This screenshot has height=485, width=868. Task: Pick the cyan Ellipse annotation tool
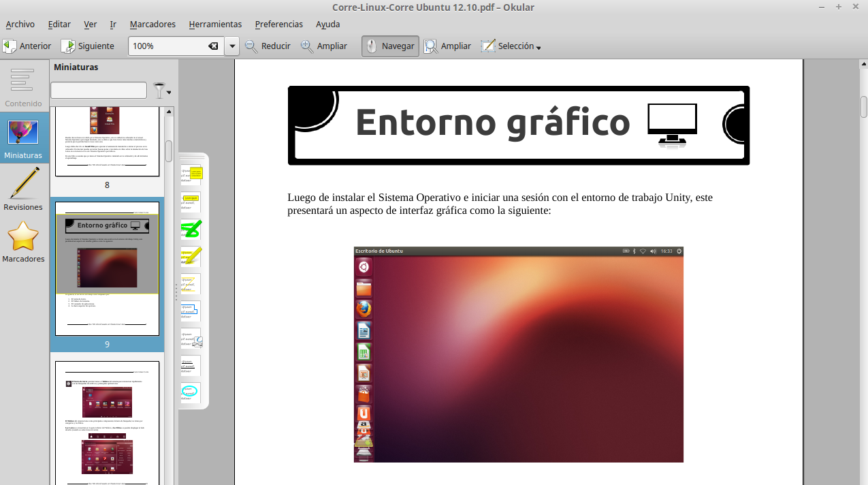[x=191, y=393]
